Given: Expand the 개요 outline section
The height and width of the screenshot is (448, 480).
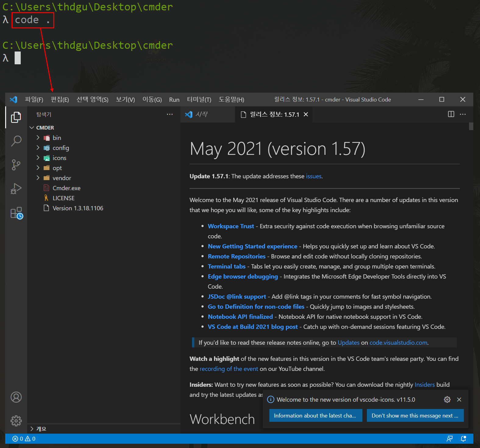Looking at the screenshot, I should (x=104, y=429).
